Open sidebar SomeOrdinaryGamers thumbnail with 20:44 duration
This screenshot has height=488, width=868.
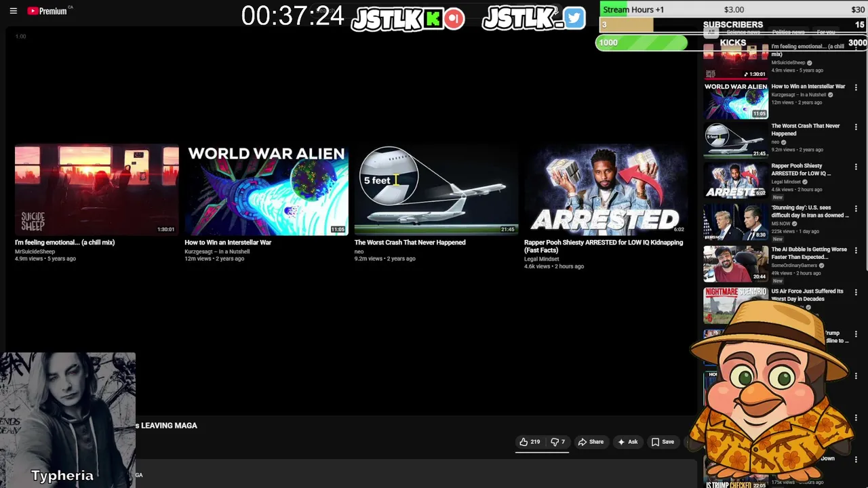pyautogui.click(x=736, y=264)
